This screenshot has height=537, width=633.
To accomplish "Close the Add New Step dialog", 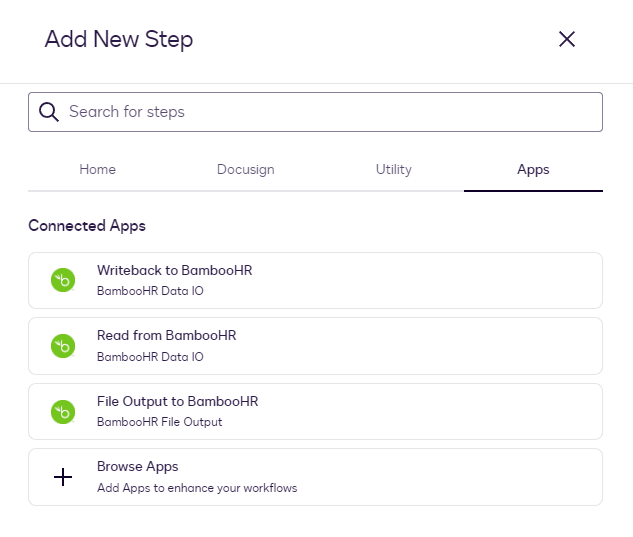I will tap(567, 40).
